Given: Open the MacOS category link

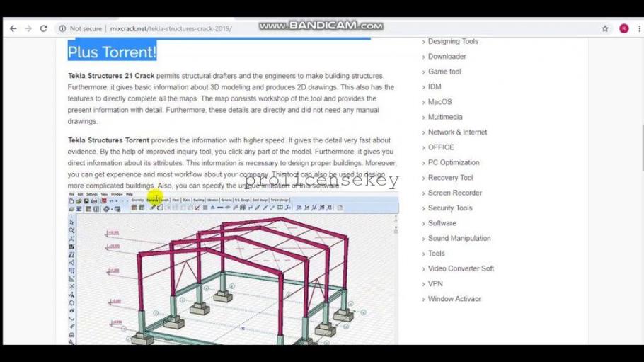Looking at the screenshot, I should coord(440,102).
